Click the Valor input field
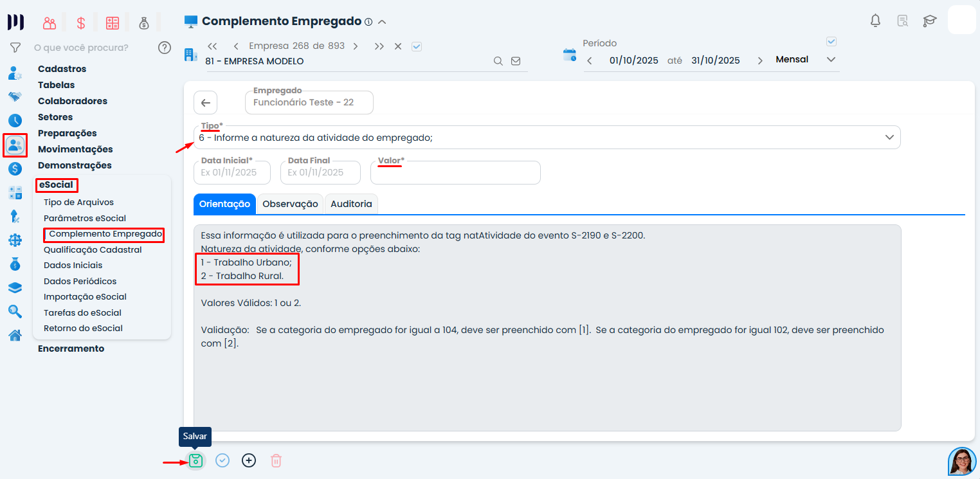This screenshot has width=980, height=479. pos(455,172)
